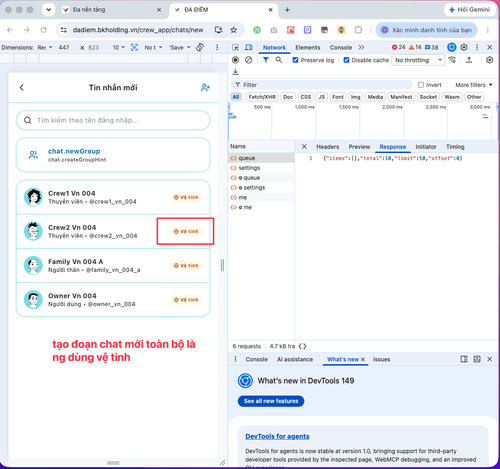Click the network Filter text field
500x469 pixels.
click(322, 85)
